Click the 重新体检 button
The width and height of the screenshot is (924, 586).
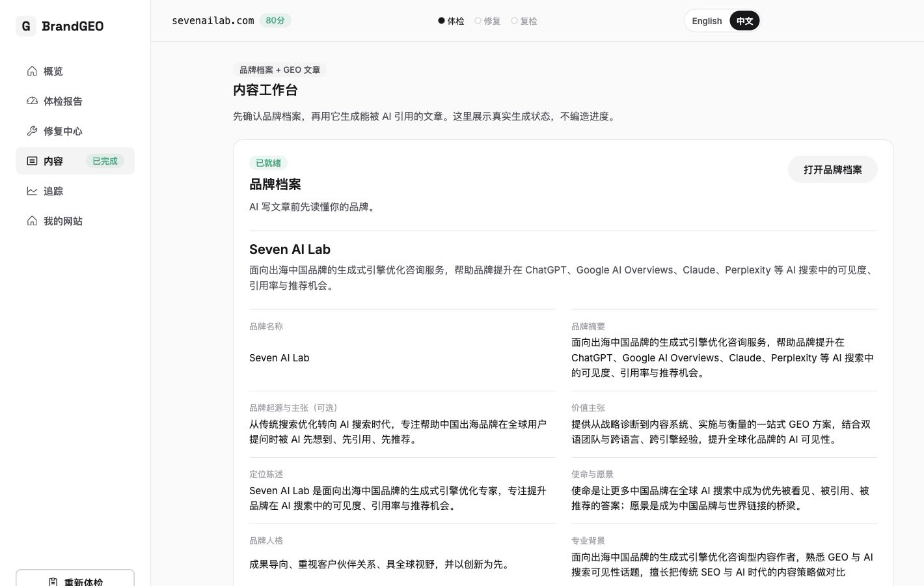[75, 579]
